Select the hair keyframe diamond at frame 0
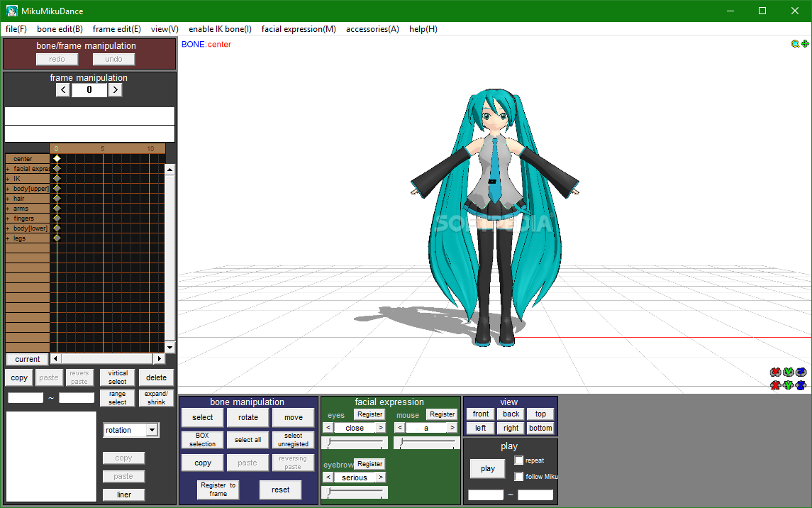 (57, 199)
